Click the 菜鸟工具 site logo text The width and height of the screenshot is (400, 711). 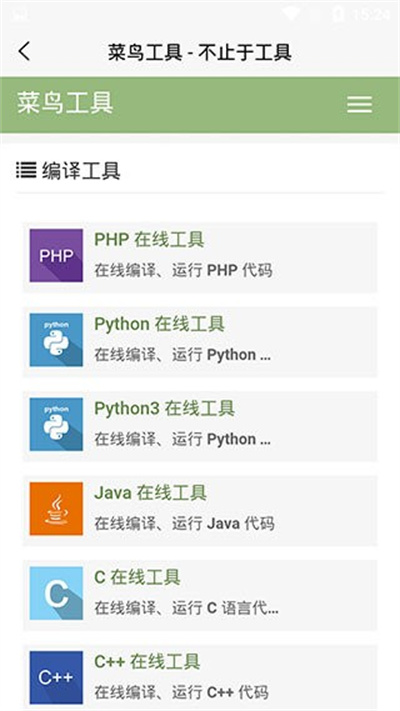point(65,103)
